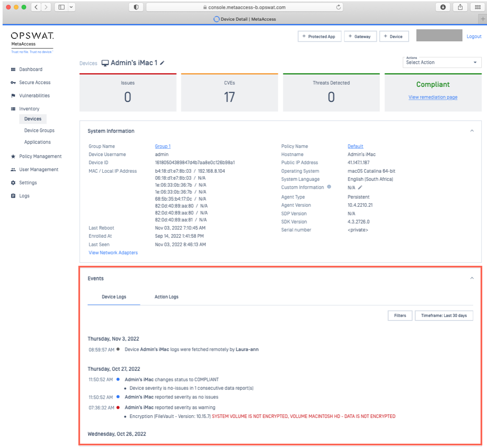This screenshot has width=487, height=448.
Task: Add a new Safari tab
Action: coord(482,19)
